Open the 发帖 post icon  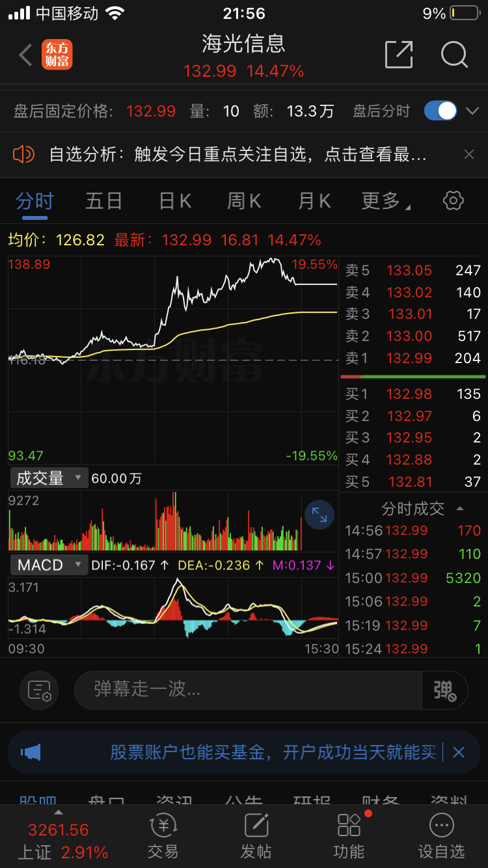[x=256, y=837]
